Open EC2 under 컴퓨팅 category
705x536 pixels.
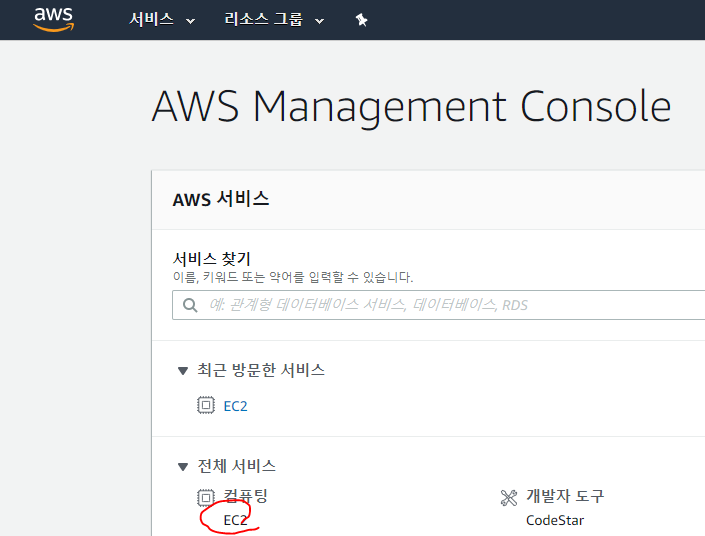click(235, 520)
